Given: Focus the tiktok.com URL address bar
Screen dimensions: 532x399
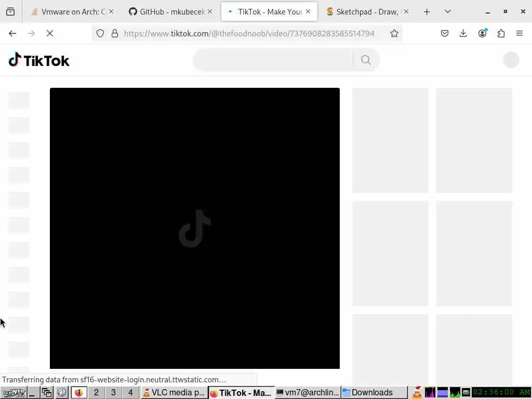Looking at the screenshot, I should [249, 33].
